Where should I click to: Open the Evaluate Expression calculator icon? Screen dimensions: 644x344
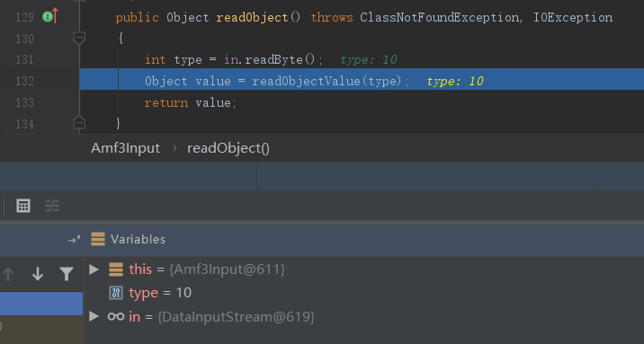coord(23,206)
